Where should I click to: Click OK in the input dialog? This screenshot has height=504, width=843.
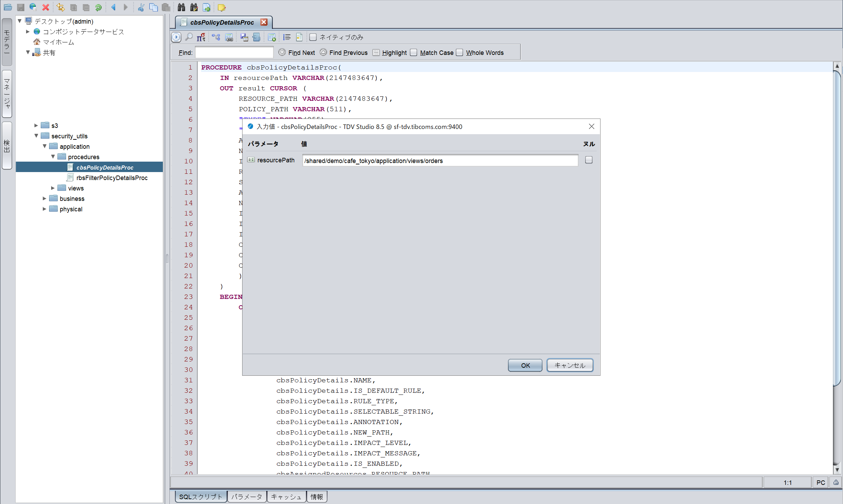pyautogui.click(x=525, y=365)
